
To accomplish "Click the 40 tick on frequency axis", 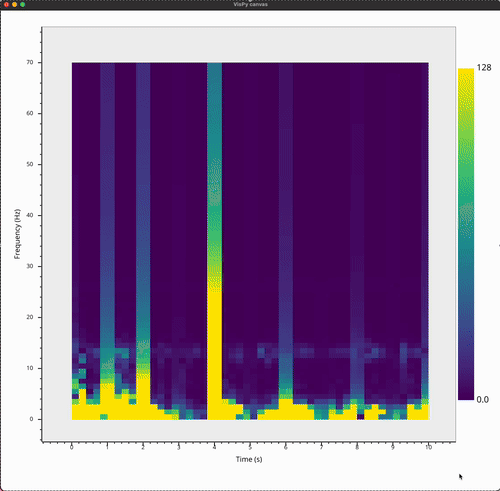I will point(30,215).
